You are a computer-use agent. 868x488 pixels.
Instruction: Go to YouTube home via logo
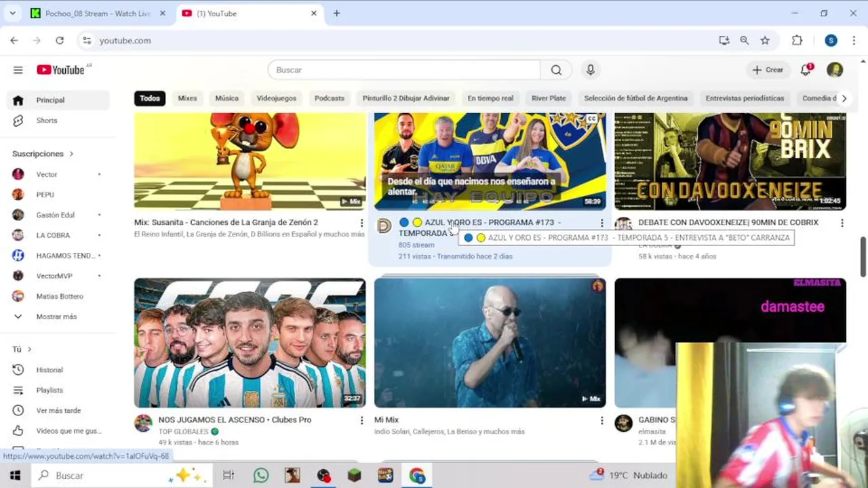[60, 70]
